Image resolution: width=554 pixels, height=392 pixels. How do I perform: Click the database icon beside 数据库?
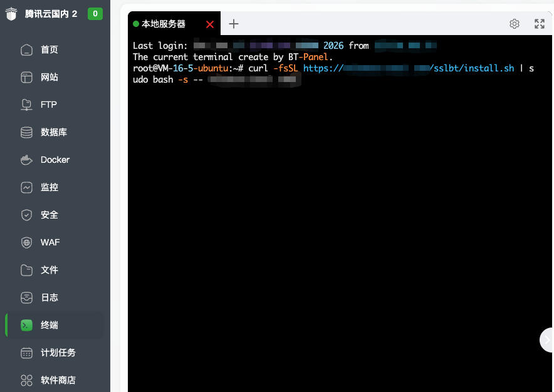click(26, 133)
